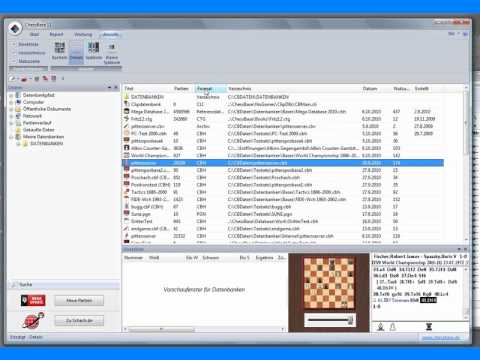Click the pencil icon in folder toolbar

12,79
